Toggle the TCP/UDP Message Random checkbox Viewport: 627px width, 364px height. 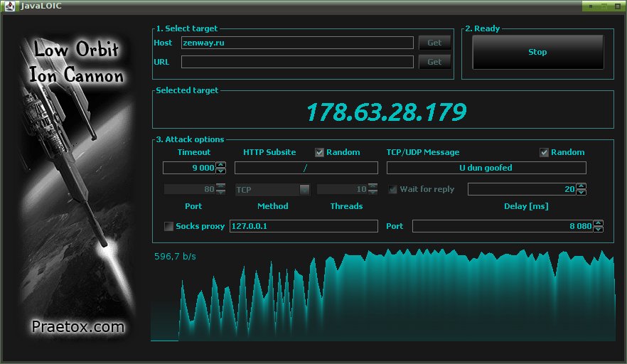click(x=544, y=152)
